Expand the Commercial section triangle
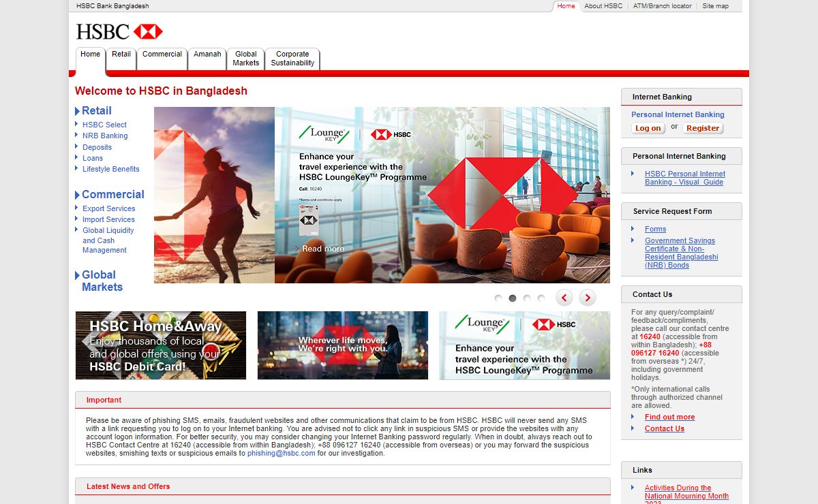This screenshot has width=818, height=504. point(77,195)
